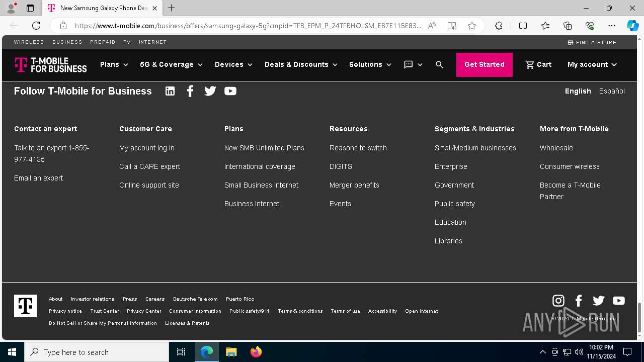Add this page to favorites star

472,26
